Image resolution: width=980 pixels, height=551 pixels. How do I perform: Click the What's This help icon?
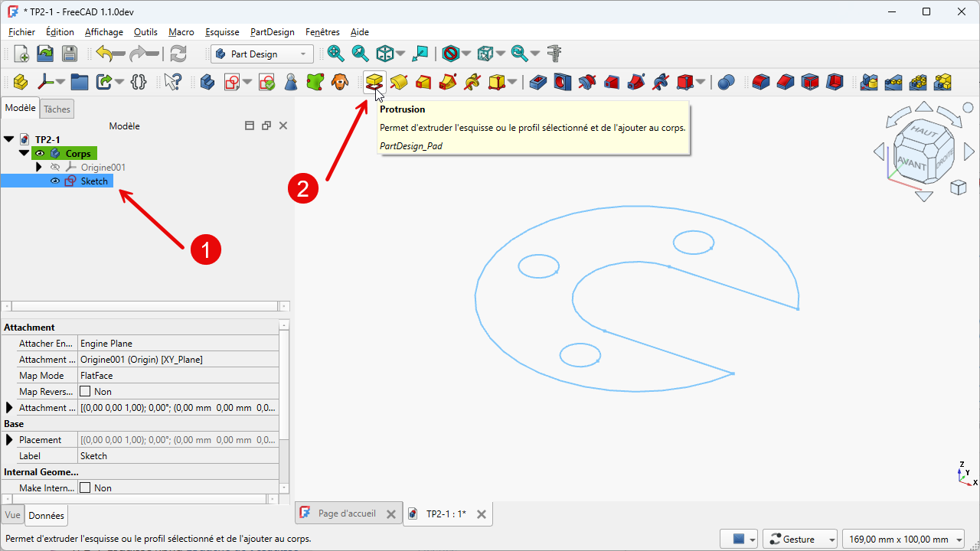[173, 81]
